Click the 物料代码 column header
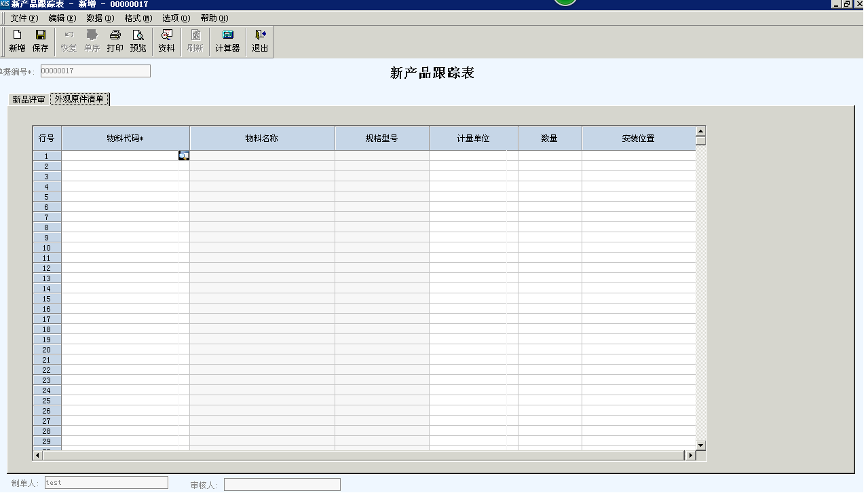868x493 pixels. [x=126, y=139]
